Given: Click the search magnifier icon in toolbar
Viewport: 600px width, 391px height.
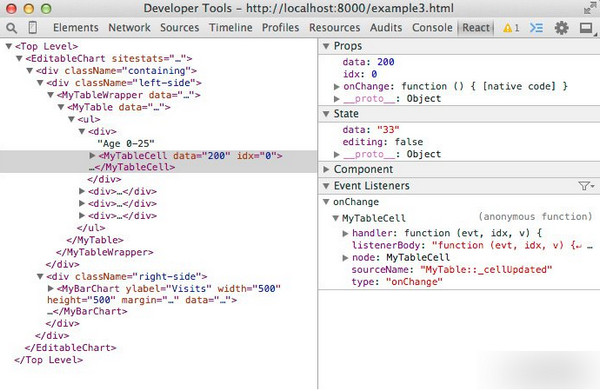Looking at the screenshot, I should 12,28.
